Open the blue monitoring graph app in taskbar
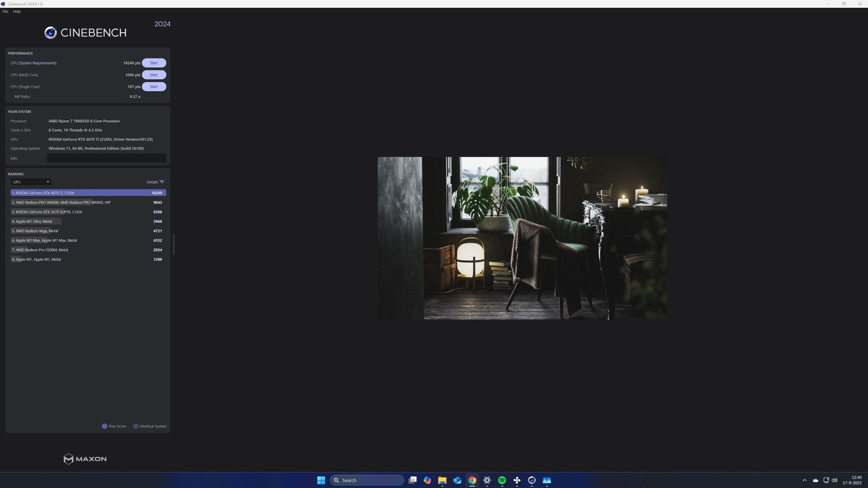 click(547, 480)
